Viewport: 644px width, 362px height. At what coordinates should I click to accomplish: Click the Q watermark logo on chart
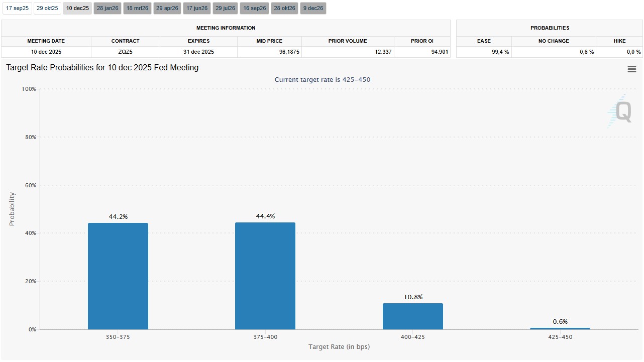coord(620,111)
